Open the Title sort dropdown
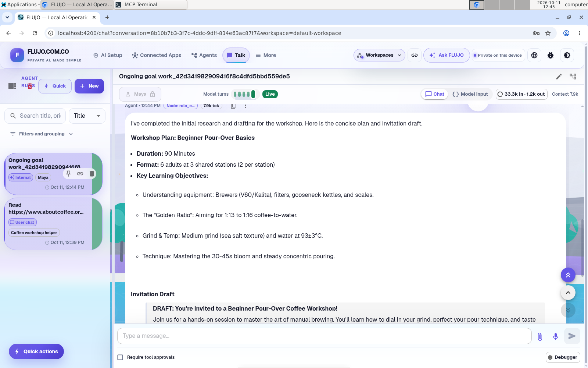Screen dimensions: 588x368 point(87,116)
